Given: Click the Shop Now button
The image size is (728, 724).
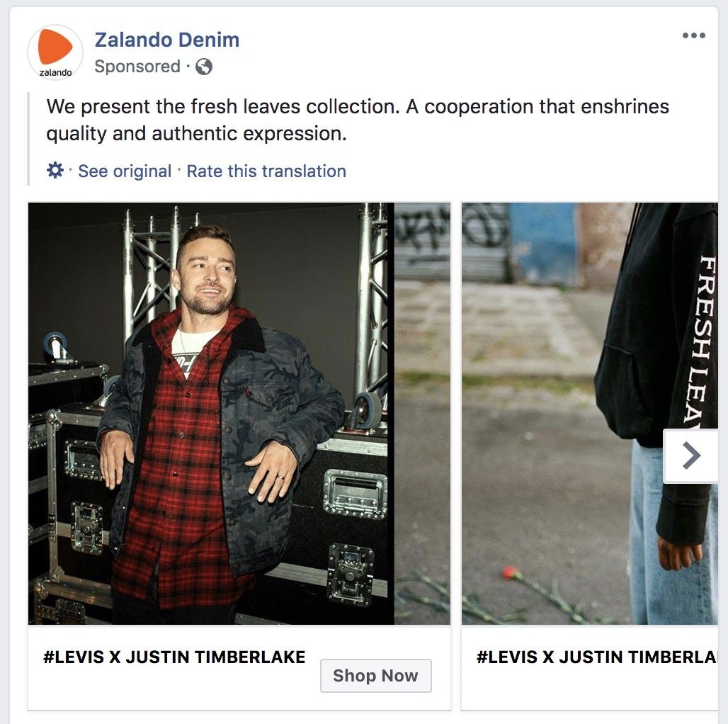Looking at the screenshot, I should click(x=375, y=675).
